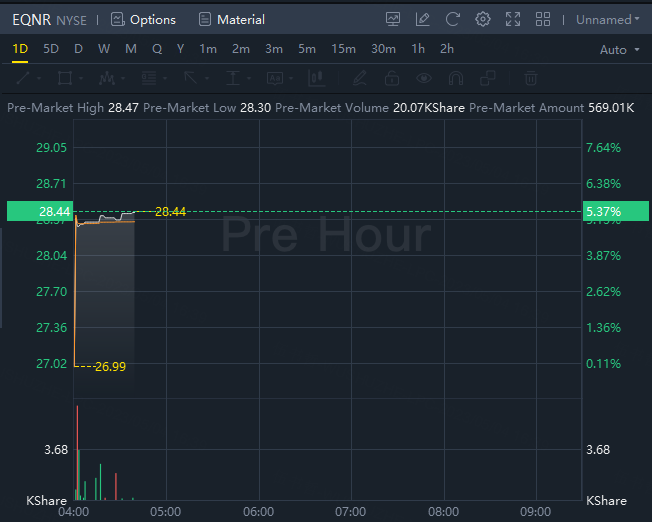Switch to the D daily timeframe

78,49
